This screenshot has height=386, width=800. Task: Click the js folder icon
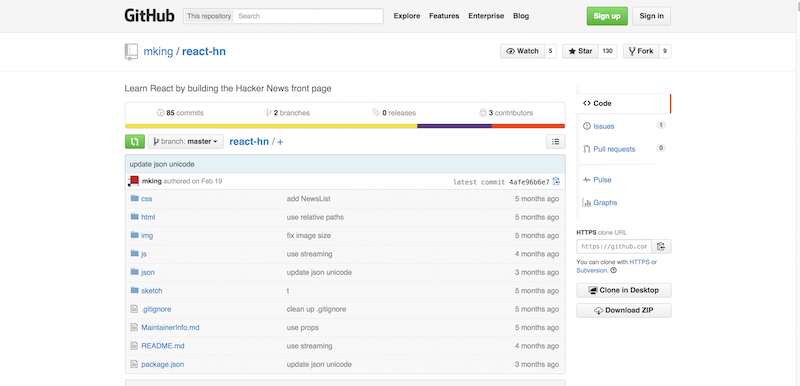[x=135, y=253]
